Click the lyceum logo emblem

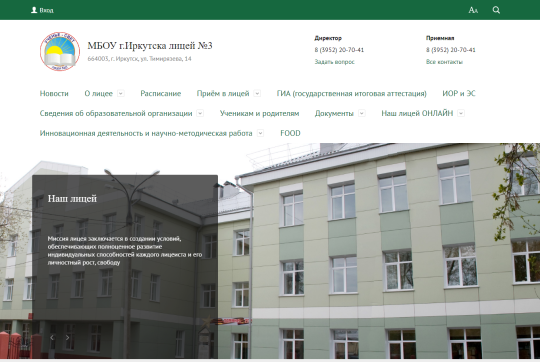[x=60, y=51]
